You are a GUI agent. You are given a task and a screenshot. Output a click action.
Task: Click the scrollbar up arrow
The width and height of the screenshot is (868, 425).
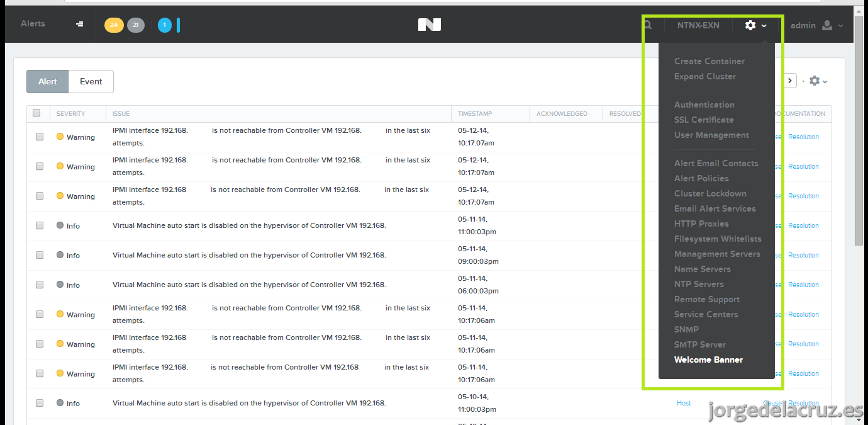coord(860,10)
